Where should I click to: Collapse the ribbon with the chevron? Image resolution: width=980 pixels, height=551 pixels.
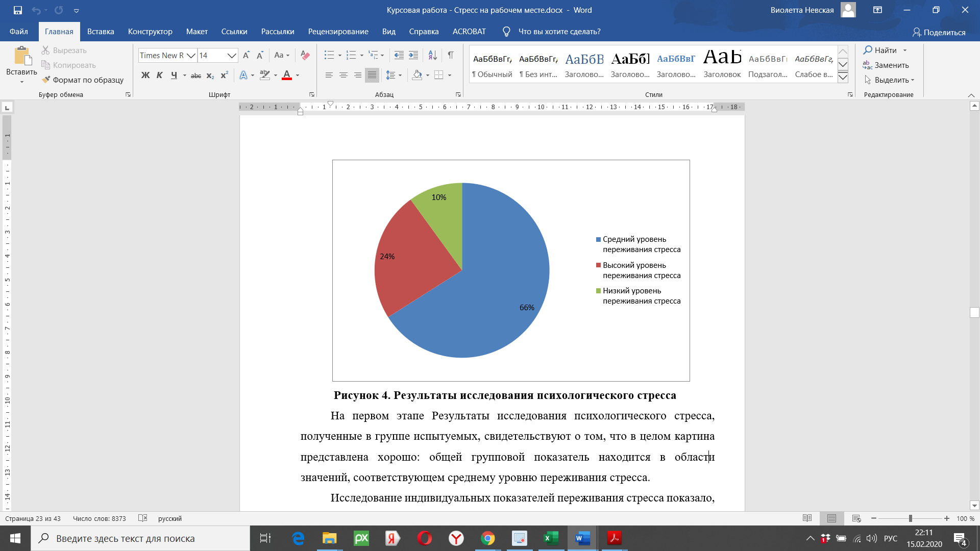(x=971, y=95)
